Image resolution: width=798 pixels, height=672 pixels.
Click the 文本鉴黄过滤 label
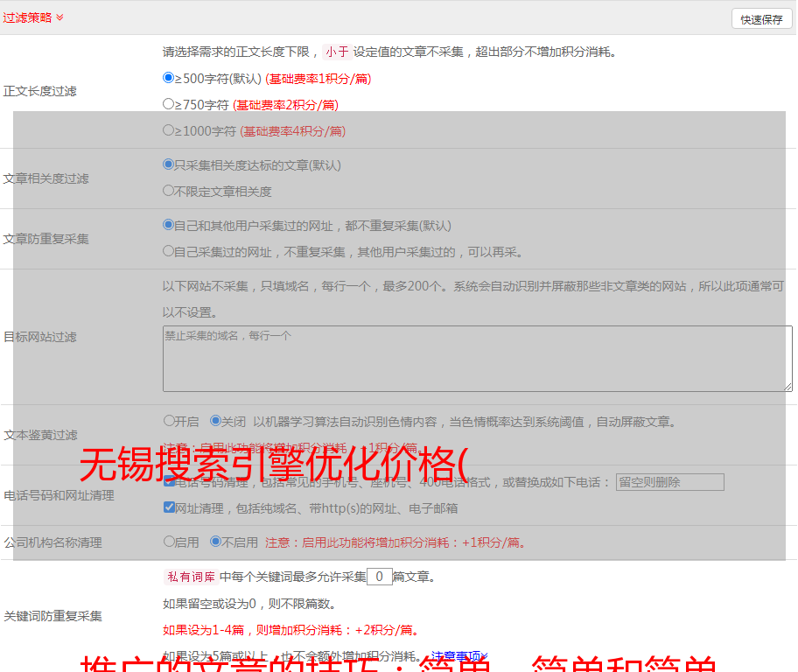tap(41, 435)
